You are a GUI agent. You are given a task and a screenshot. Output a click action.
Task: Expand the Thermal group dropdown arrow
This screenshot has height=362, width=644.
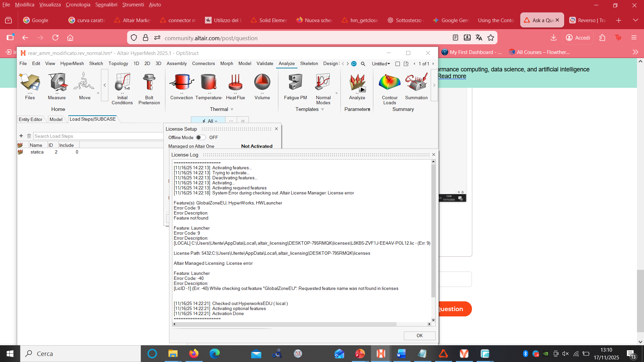click(232, 110)
